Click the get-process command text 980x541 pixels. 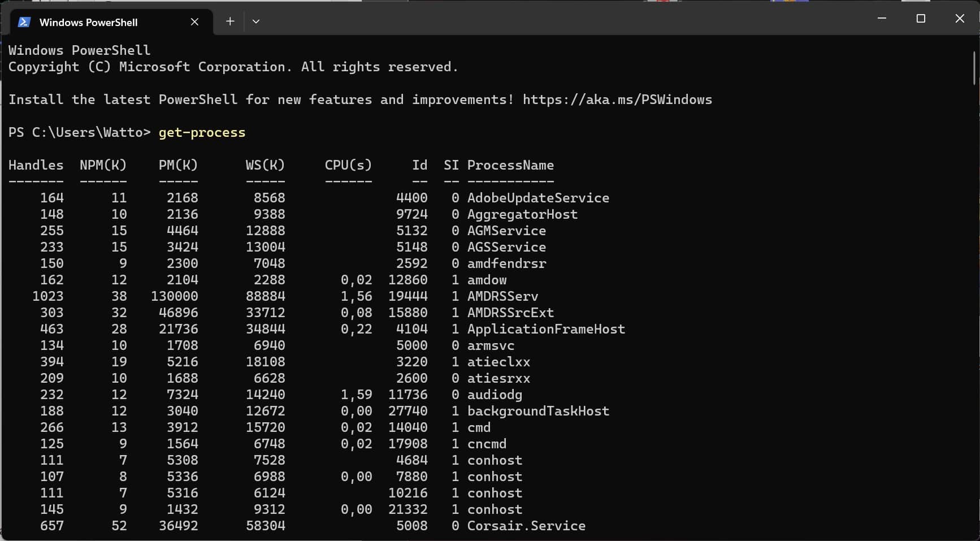click(x=202, y=133)
